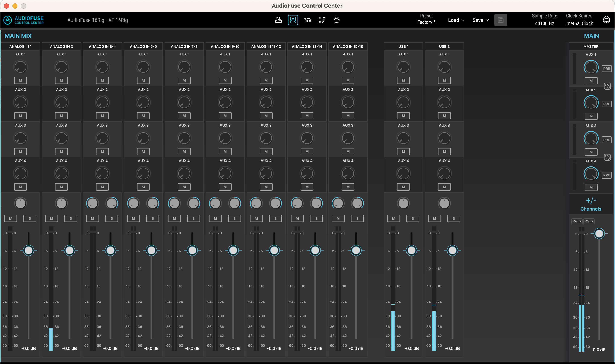The width and height of the screenshot is (615, 364).
Task: Toggle the AUX 1-2 stereo link icon
Action: coord(607,86)
